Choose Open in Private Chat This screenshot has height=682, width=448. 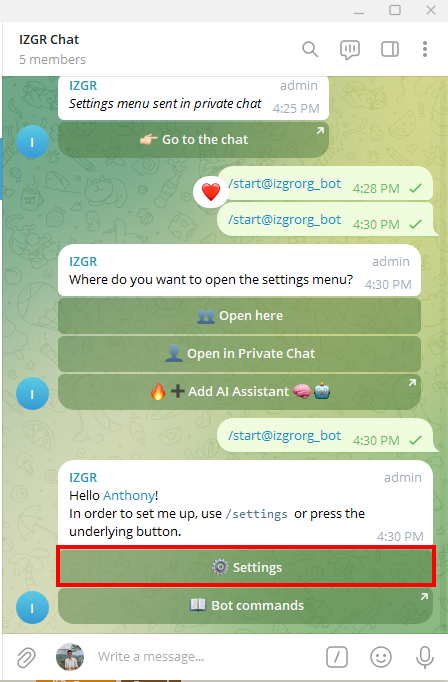coord(240,354)
